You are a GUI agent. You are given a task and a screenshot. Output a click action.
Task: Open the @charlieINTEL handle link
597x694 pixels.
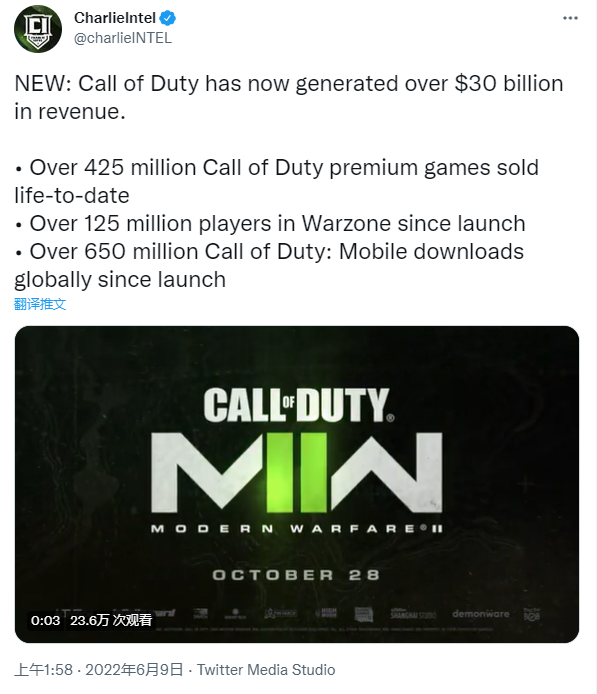coord(123,39)
